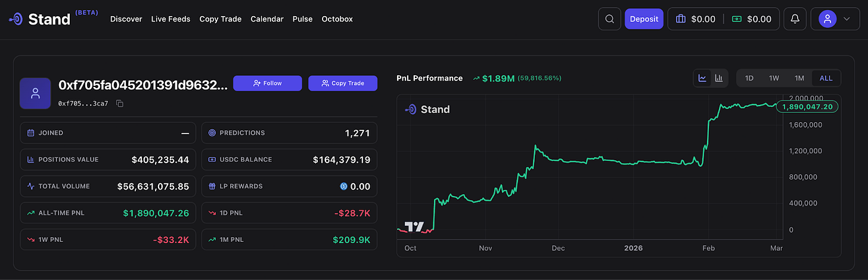Click the 0.00 LP rewards value
Image resolution: width=868 pixels, height=280 pixels.
pos(360,186)
